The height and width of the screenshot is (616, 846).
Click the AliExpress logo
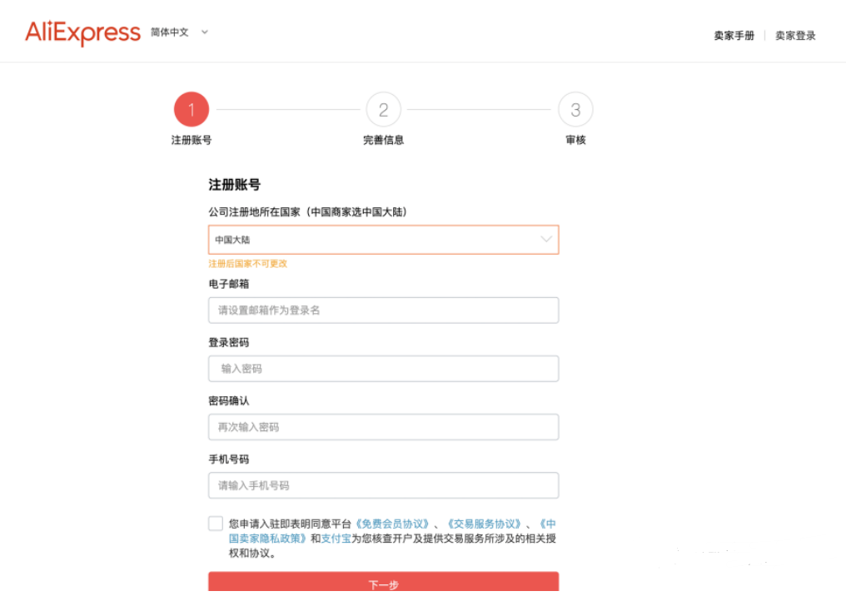pos(82,33)
